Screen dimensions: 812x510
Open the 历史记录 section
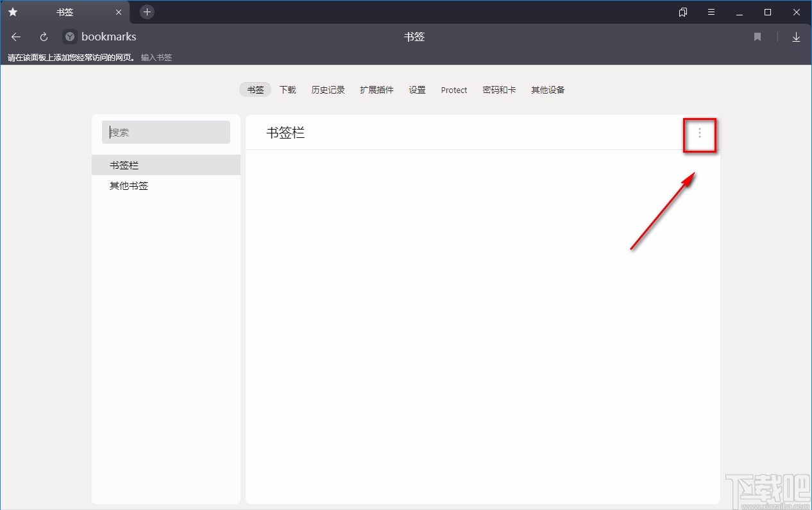pyautogui.click(x=328, y=90)
